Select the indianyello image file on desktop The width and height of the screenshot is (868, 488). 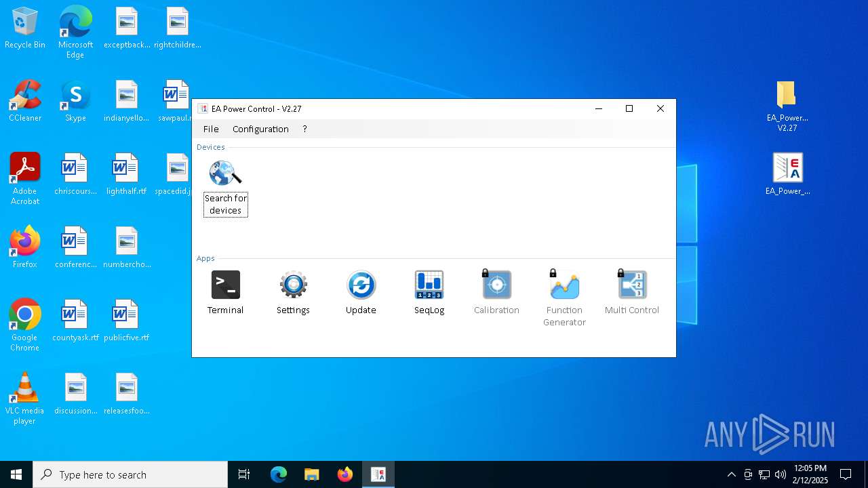click(127, 102)
